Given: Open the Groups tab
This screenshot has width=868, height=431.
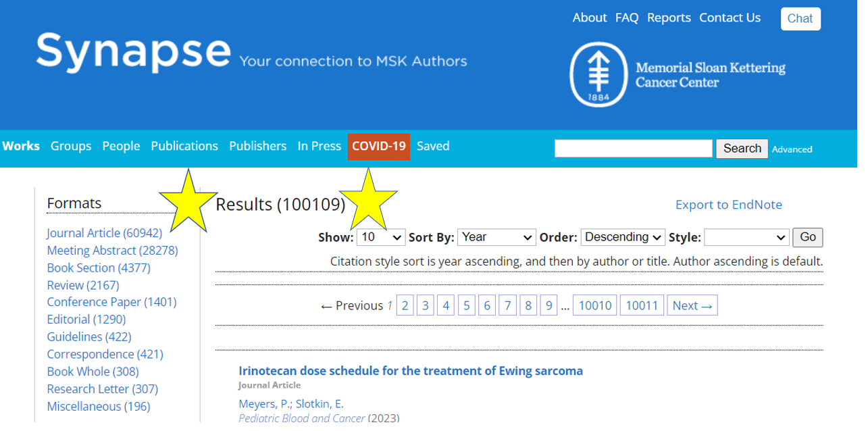Looking at the screenshot, I should [71, 146].
